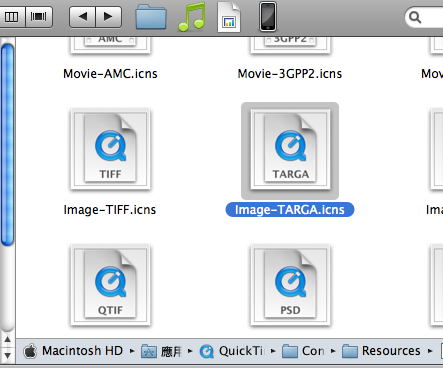Screen dimensions: 443x368
Task: Click the scrollbar down arrow
Action: 7,355
